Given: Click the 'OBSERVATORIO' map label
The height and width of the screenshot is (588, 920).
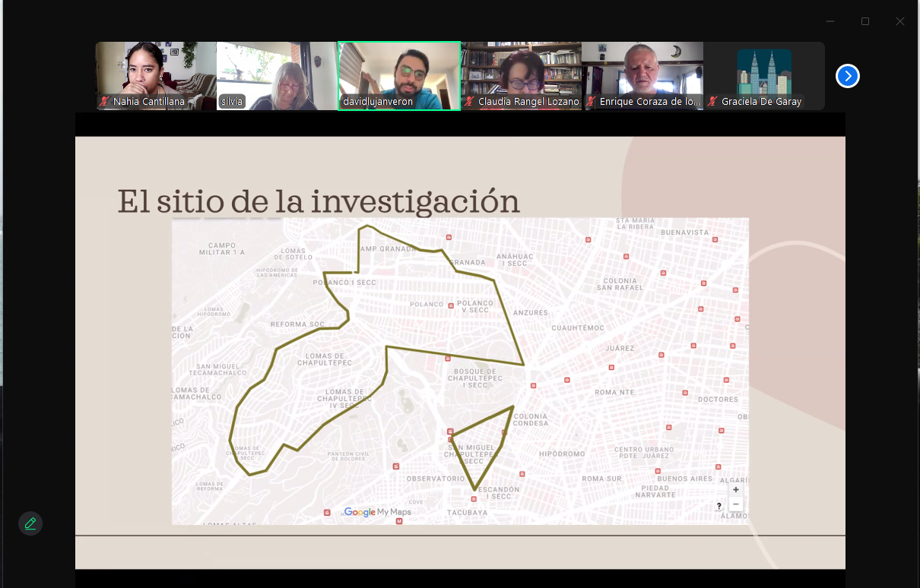Looking at the screenshot, I should (x=436, y=479).
